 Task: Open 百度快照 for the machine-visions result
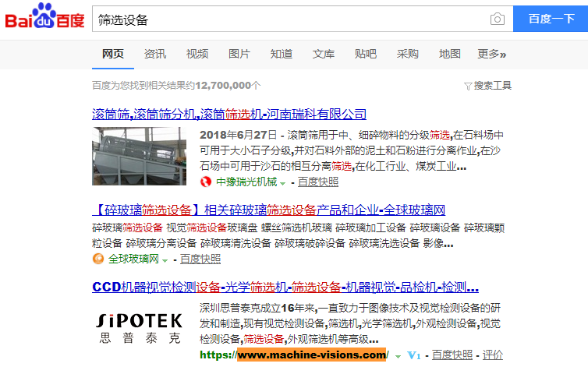[452, 355]
